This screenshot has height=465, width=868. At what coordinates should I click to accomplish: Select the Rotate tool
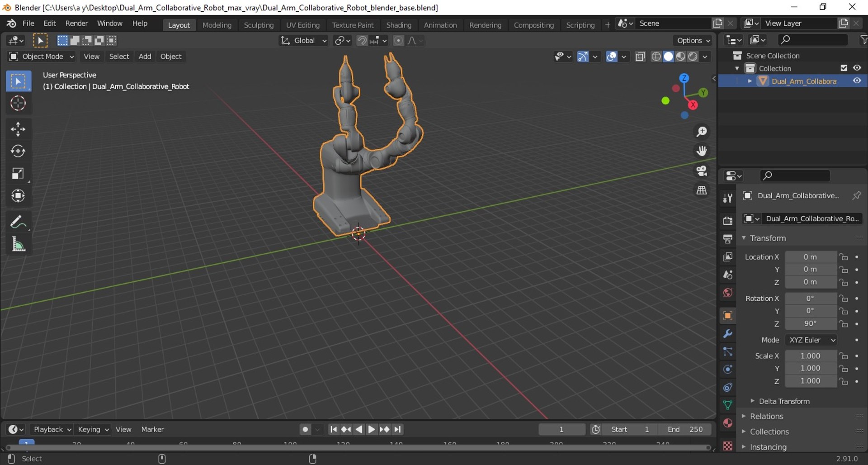click(x=18, y=151)
